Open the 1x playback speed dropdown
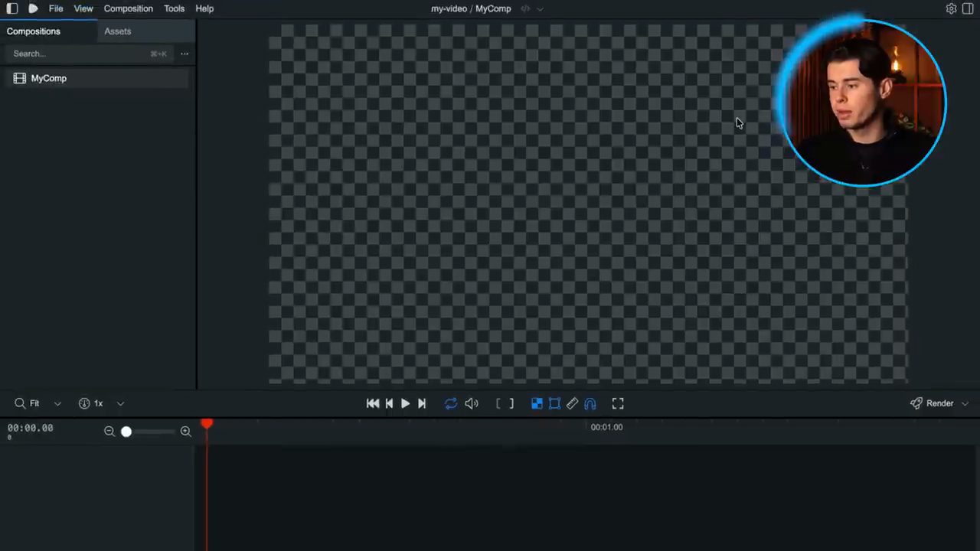Screen dimensions: 980x551 click(100, 403)
